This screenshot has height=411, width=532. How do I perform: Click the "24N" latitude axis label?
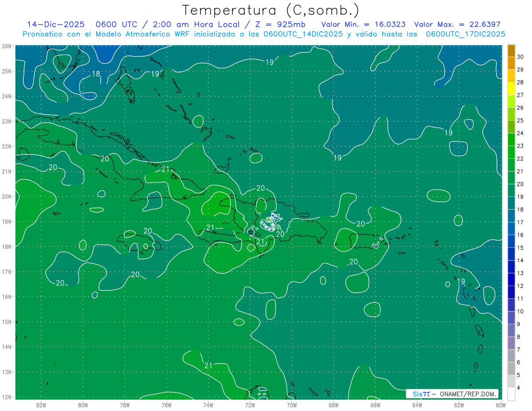(x=6, y=96)
